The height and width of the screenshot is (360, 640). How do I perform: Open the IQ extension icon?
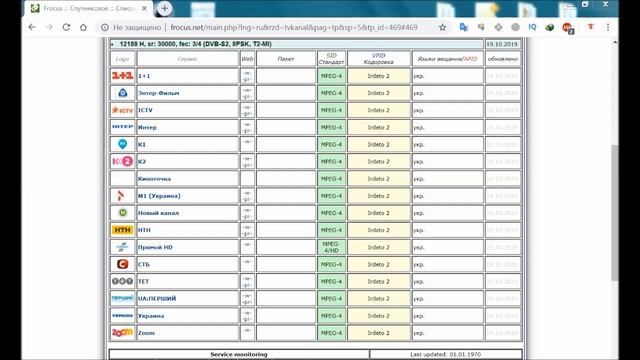pos(532,27)
